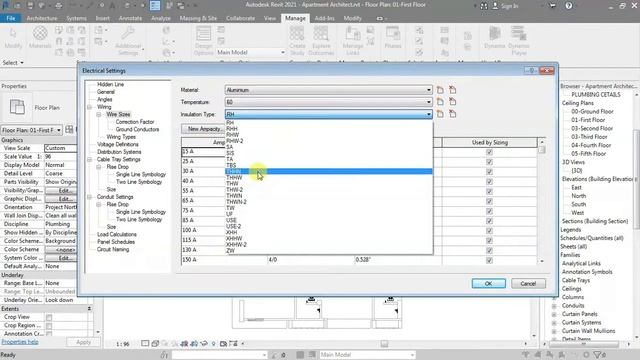Toggle Used by Sizing checkbox for 65 A
The height and width of the screenshot is (360, 640).
[x=489, y=201]
